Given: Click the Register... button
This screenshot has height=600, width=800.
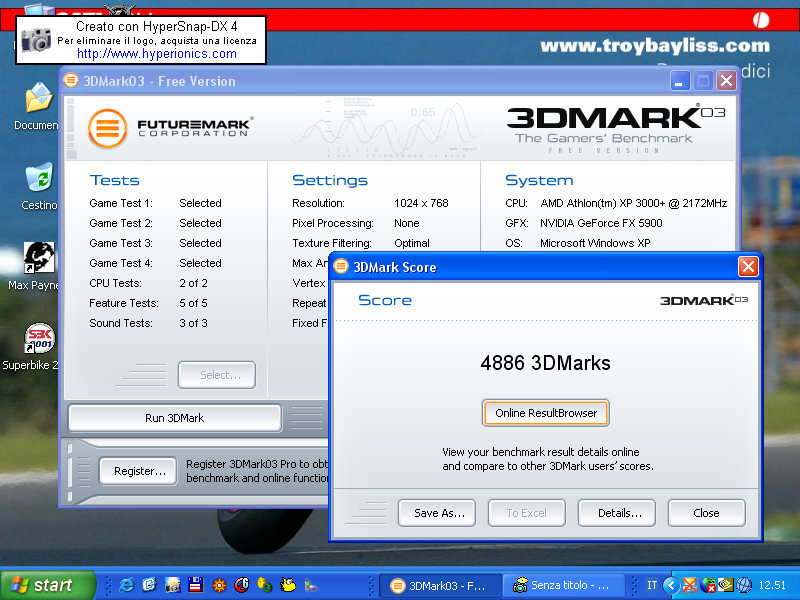Looking at the screenshot, I should tap(138, 471).
